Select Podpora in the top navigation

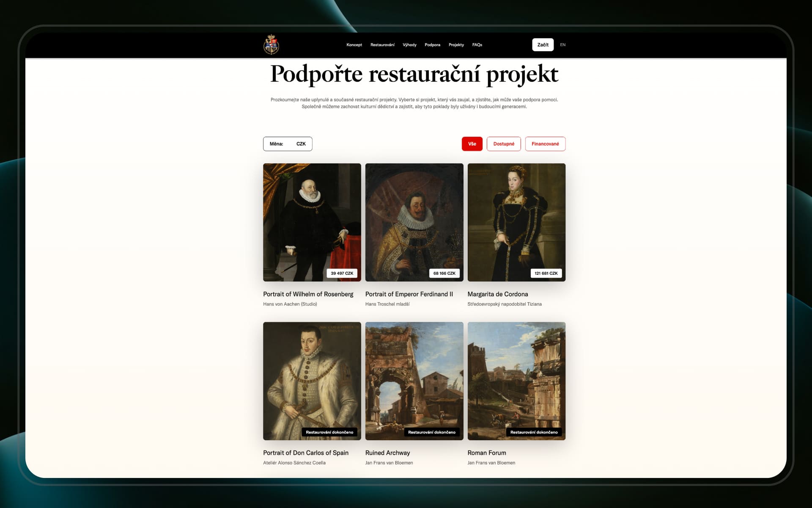point(432,45)
